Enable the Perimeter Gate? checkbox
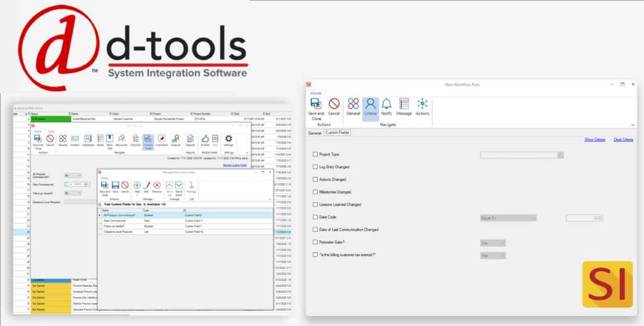The image size is (644, 326). pos(315,242)
